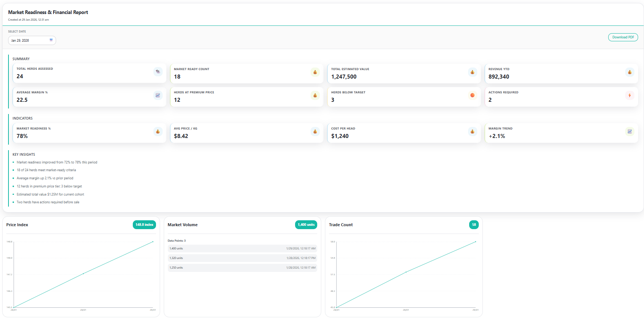Click the Select Date input field

coord(29,41)
